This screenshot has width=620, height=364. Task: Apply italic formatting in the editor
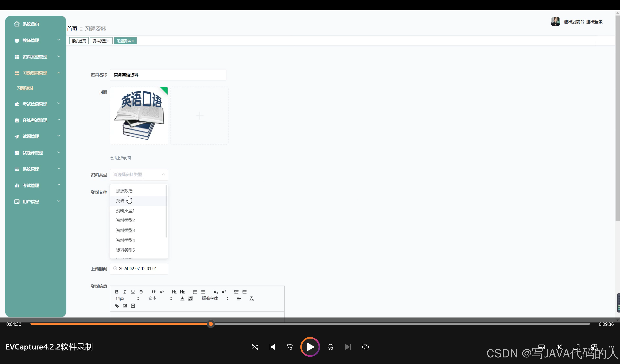coord(125,292)
